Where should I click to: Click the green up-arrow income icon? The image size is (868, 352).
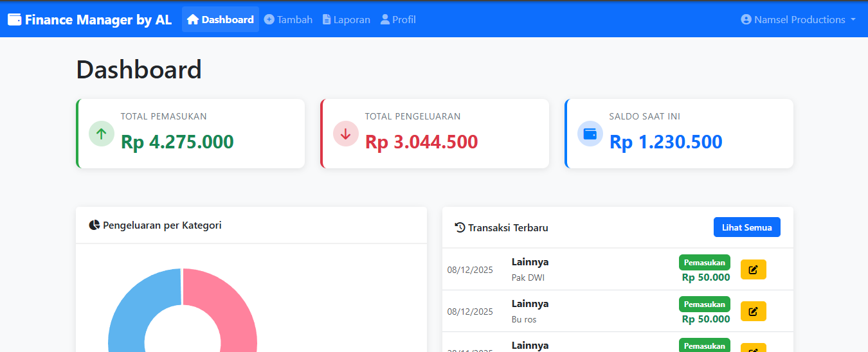tap(101, 134)
